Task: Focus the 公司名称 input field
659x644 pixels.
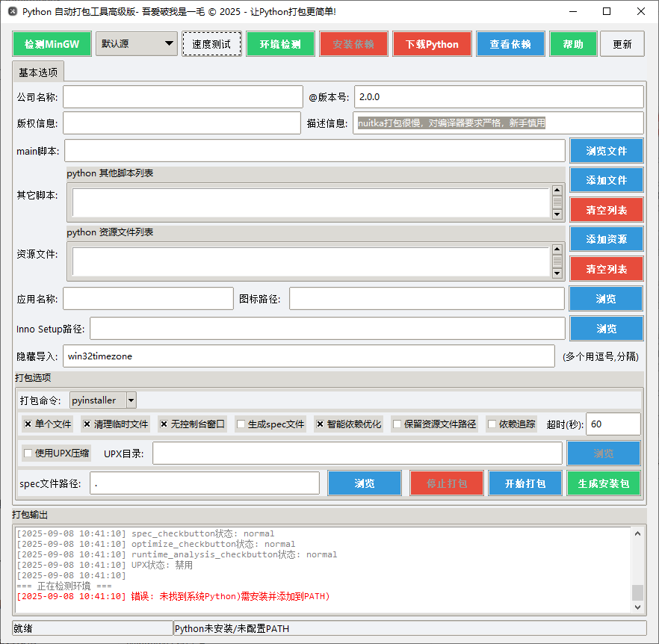Action: [183, 97]
